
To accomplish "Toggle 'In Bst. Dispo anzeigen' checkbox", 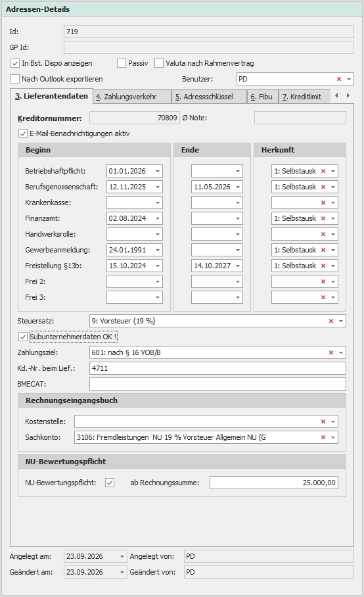I will tap(15, 63).
